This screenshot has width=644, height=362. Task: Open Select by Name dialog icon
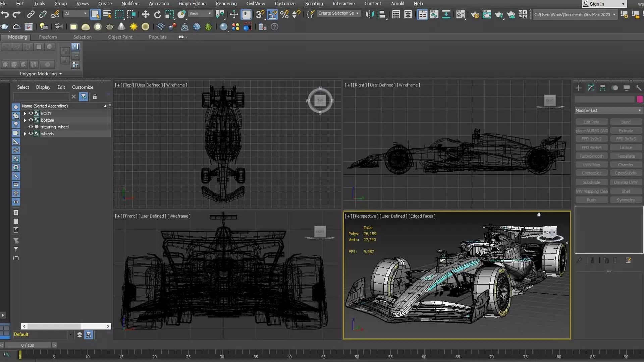point(107,14)
